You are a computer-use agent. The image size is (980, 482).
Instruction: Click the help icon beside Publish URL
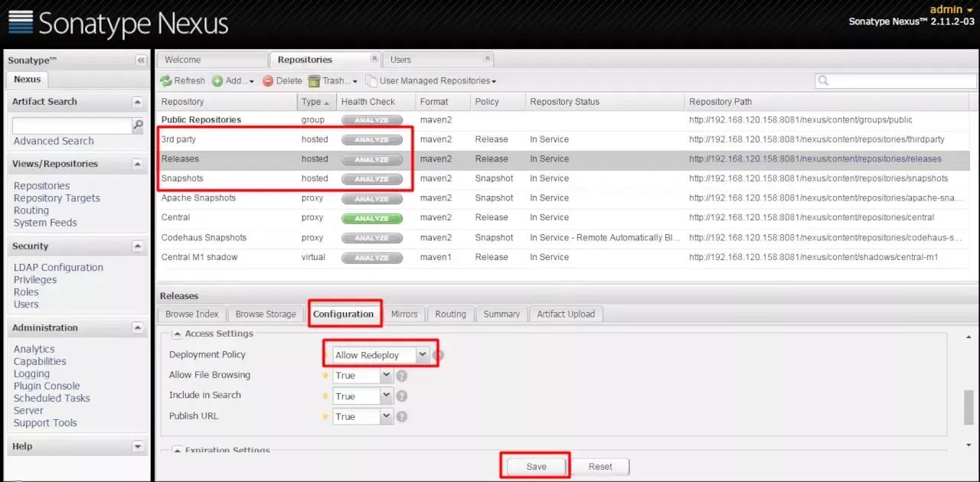point(401,417)
